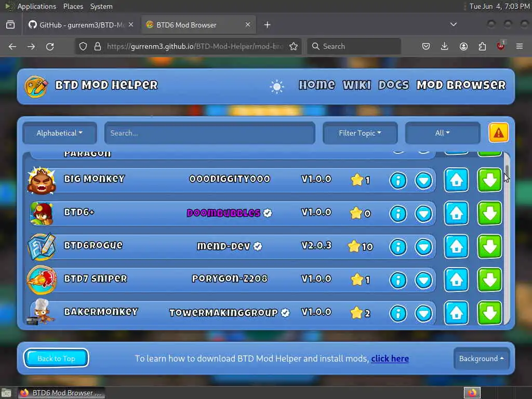This screenshot has width=532, height=399.
Task: Open info for BTD6Rogue mod
Action: tap(398, 247)
